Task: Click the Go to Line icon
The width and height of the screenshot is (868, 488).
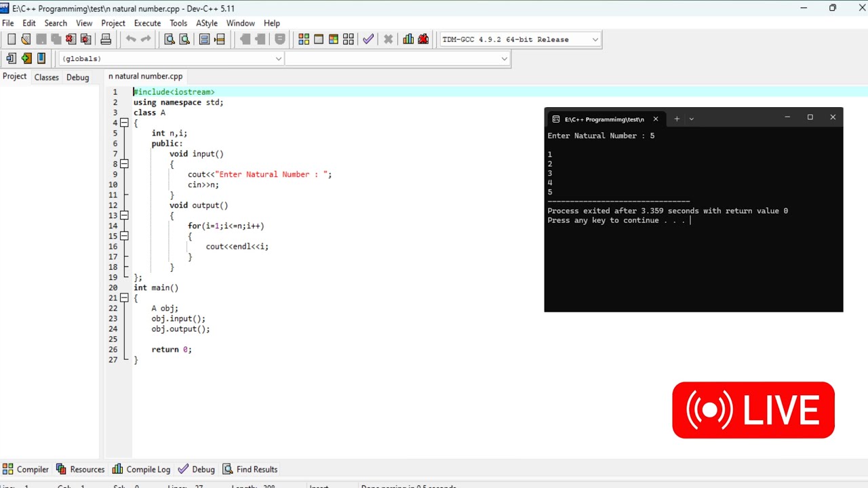Action: click(219, 39)
